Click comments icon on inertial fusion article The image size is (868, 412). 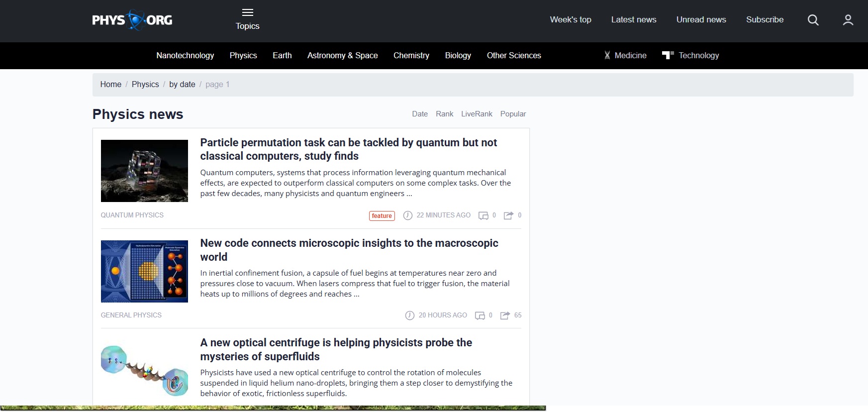(x=480, y=315)
